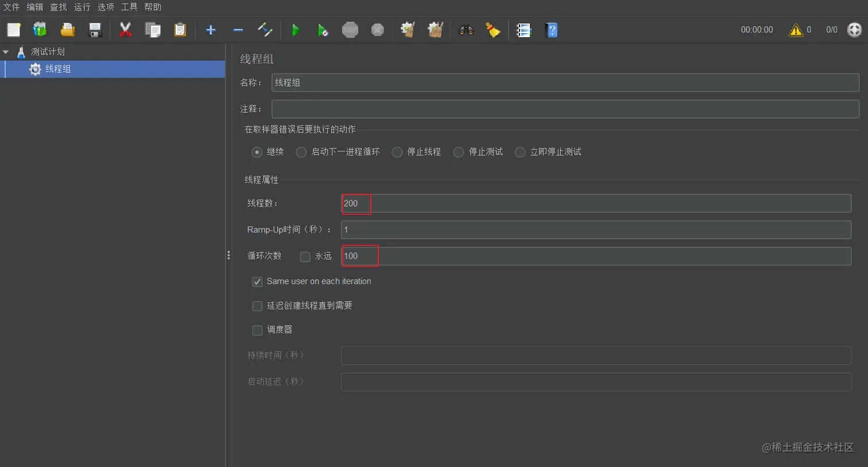
Task: Open the 选项 menu
Action: 106,7
